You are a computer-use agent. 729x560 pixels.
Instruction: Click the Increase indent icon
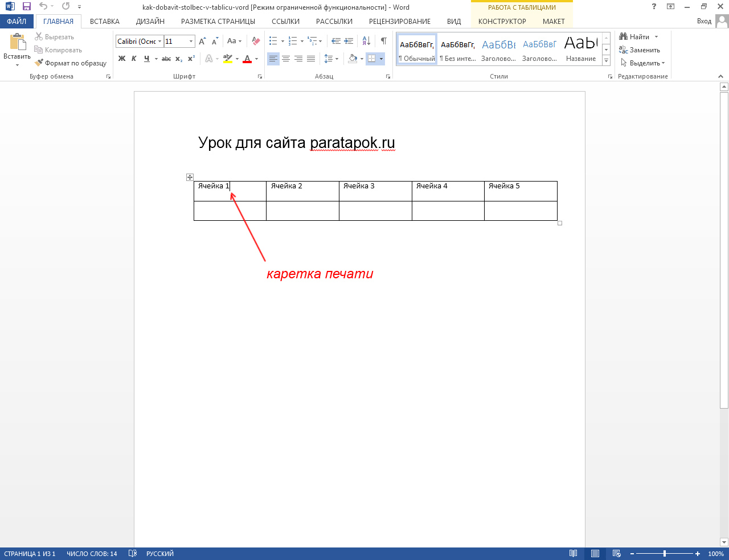pos(349,41)
